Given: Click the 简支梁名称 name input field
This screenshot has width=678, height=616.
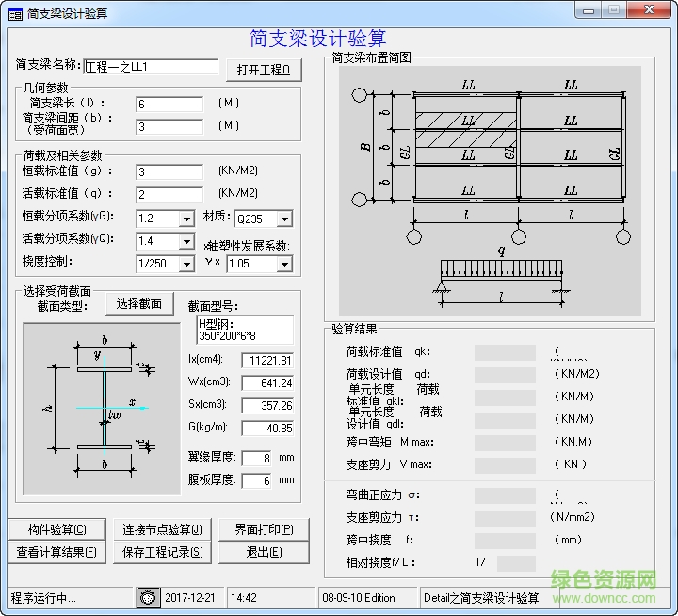Looking at the screenshot, I should pos(152,67).
